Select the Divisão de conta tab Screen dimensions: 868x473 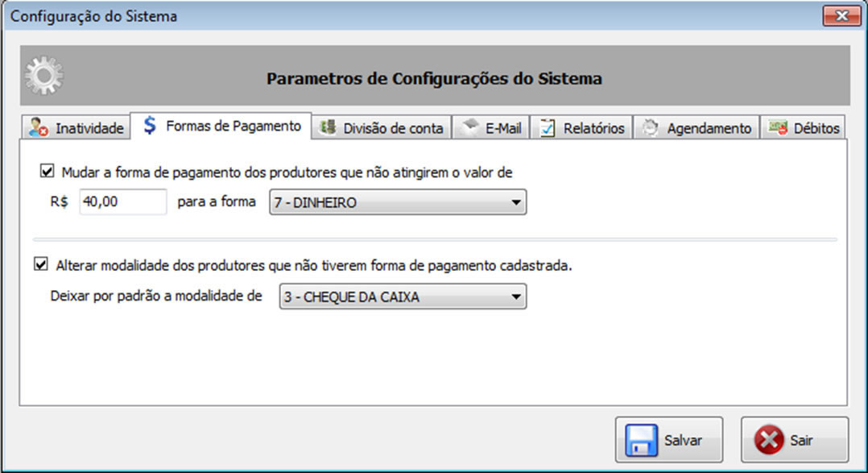(x=382, y=128)
